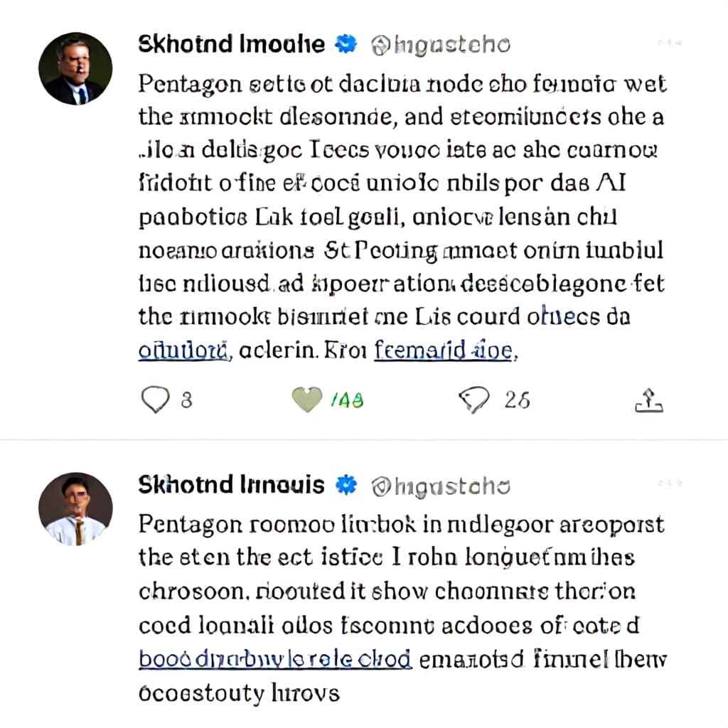Click second post's blue verified badge
This screenshot has width=728, height=728.
coord(346,485)
